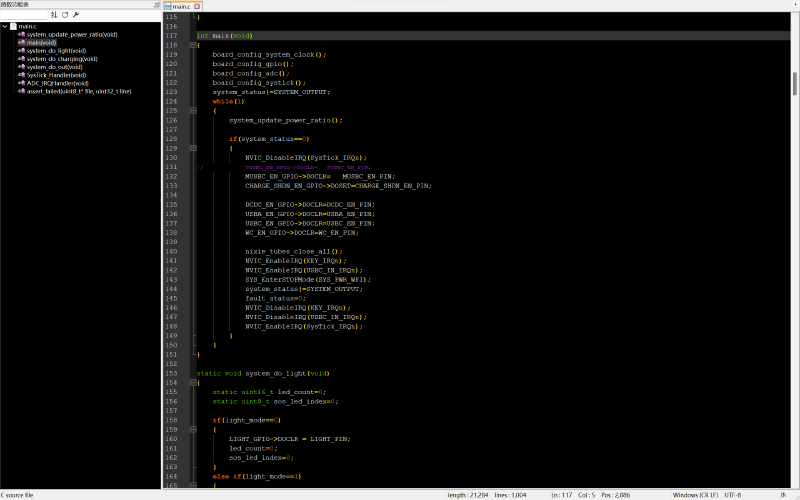Image resolution: width=800 pixels, height=500 pixels.
Task: Click line number 153 in the margin
Action: [171, 373]
